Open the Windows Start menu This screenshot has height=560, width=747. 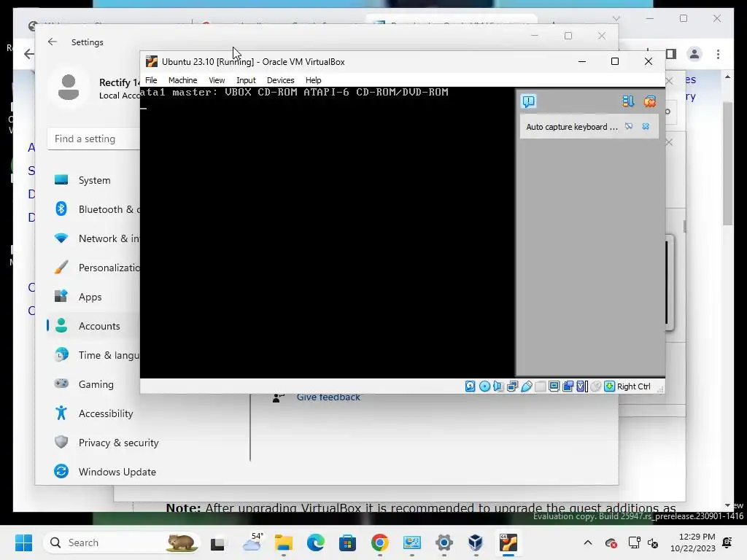23,542
